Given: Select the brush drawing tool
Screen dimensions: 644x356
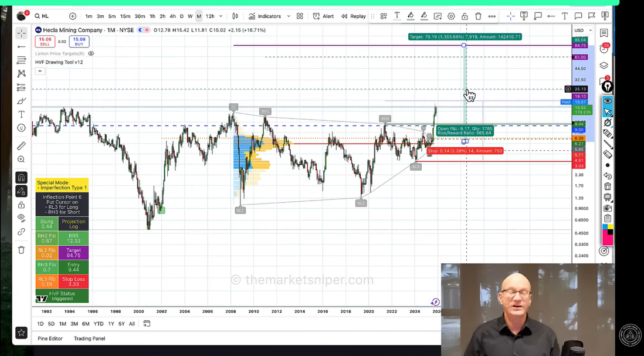Looking at the screenshot, I should [21, 101].
